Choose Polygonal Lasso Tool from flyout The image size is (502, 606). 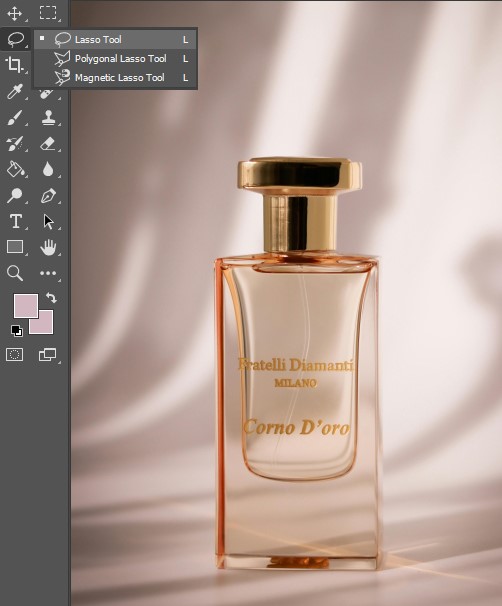tap(116, 59)
